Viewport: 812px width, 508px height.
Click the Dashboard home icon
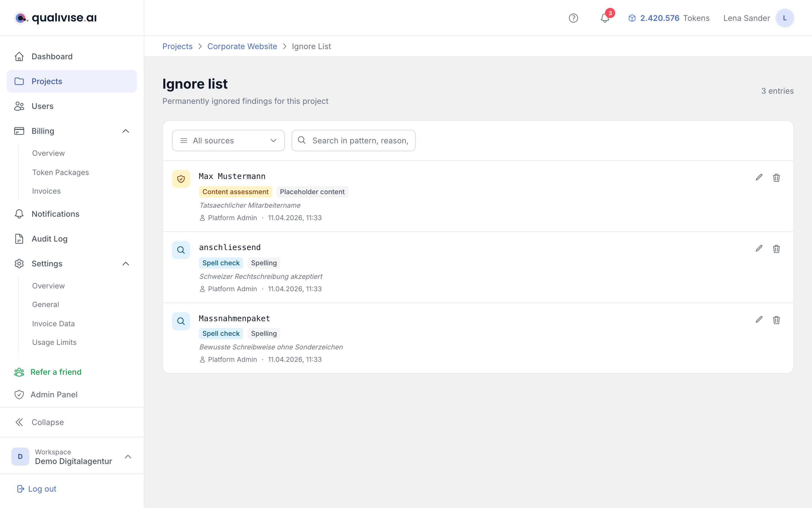(x=19, y=56)
